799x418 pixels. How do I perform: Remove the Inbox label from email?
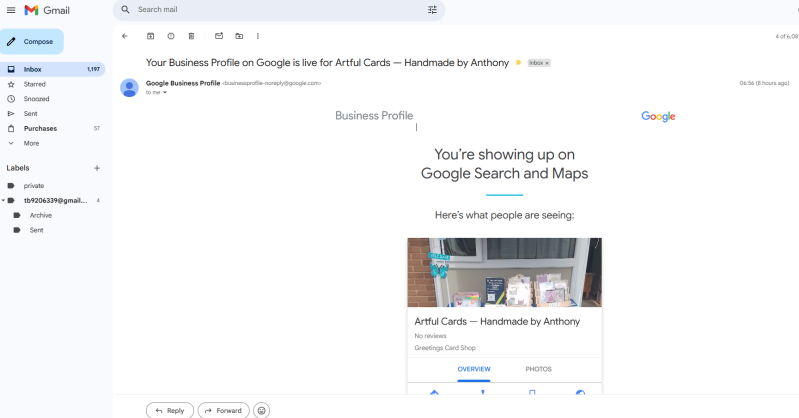click(547, 63)
